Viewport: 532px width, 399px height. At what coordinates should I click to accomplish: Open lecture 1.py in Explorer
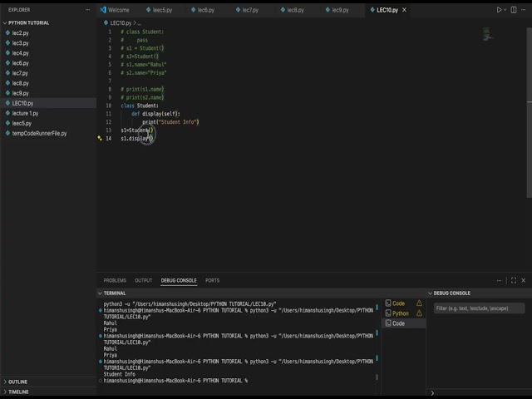[x=25, y=113]
